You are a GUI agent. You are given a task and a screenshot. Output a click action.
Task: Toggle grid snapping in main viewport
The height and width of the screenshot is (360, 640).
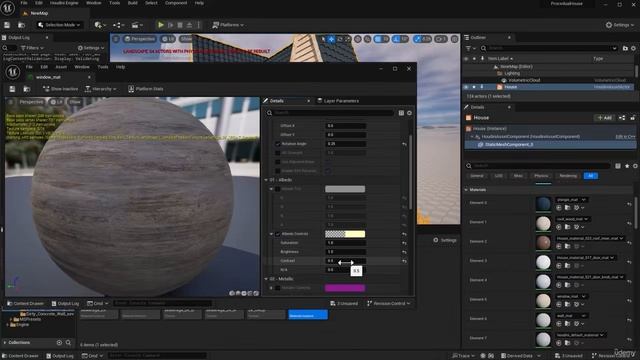point(378,39)
